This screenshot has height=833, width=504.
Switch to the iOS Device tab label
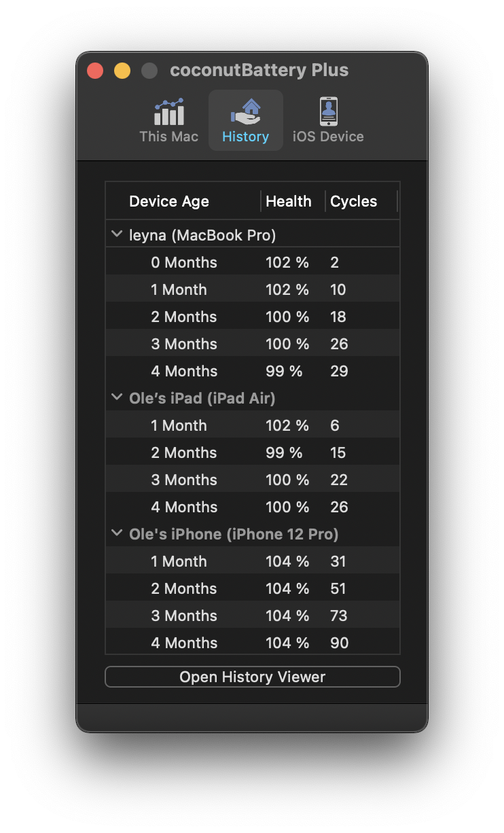[328, 137]
